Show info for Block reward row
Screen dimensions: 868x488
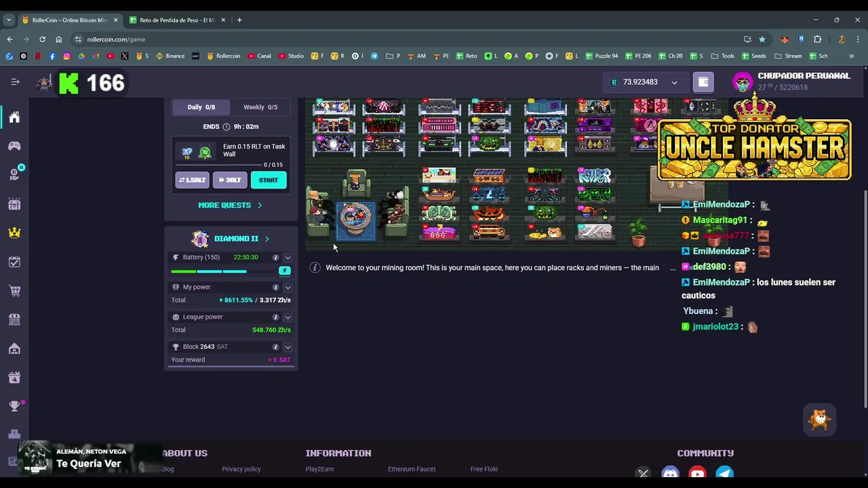(275, 347)
